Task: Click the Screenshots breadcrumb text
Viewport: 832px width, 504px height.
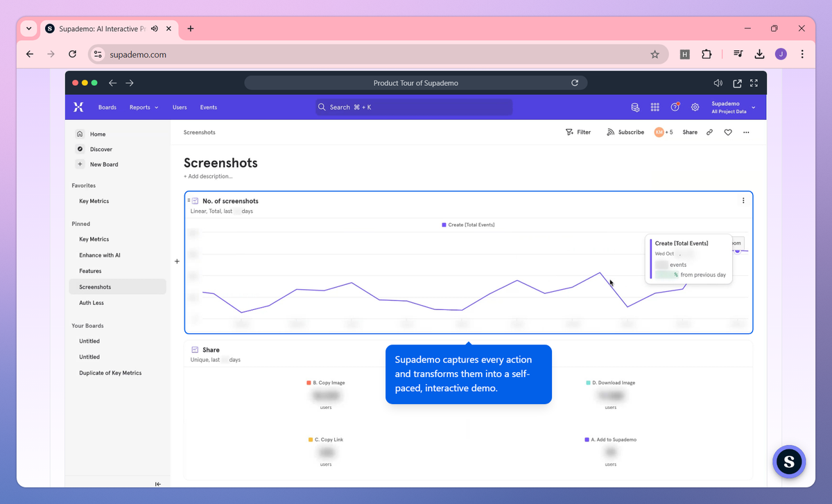Action: [200, 132]
